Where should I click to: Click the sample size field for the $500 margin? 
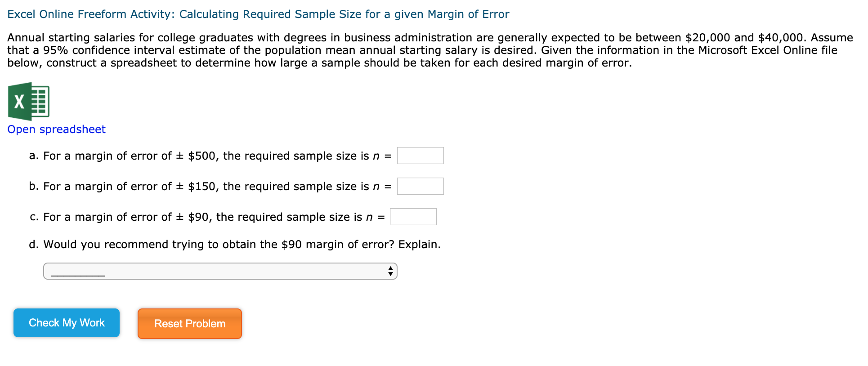(420, 155)
